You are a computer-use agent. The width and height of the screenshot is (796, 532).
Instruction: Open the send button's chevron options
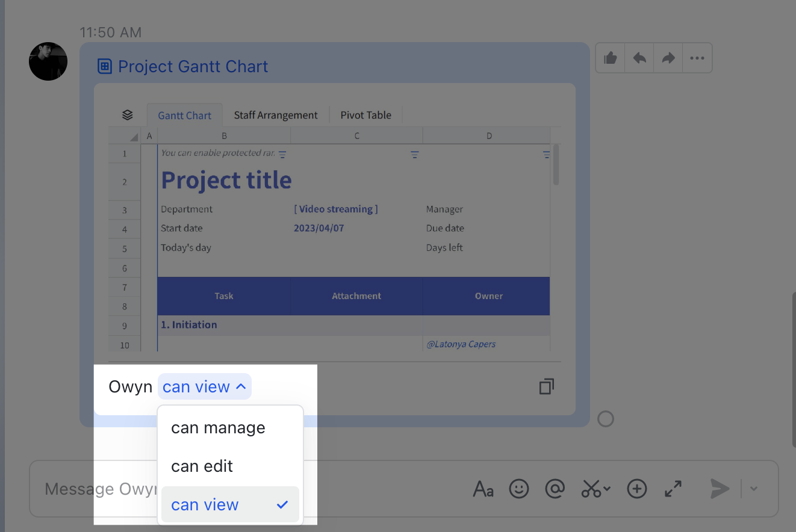pos(753,489)
